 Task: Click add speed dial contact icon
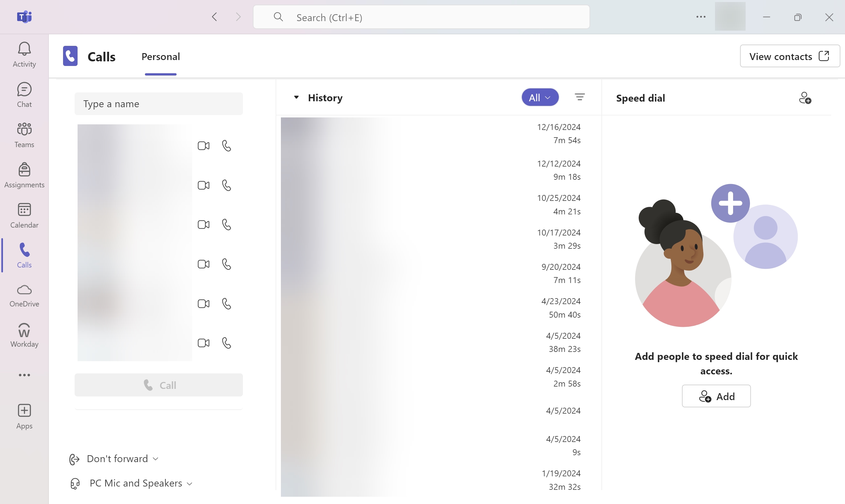[x=805, y=98]
